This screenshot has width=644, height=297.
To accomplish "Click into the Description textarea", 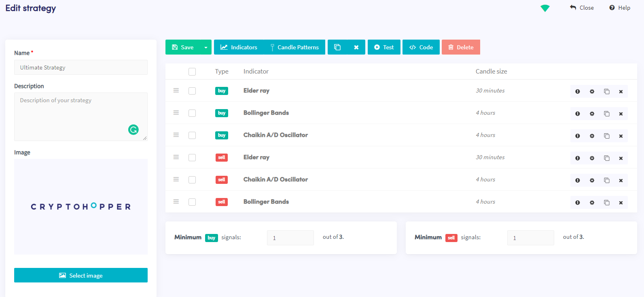I will [81, 117].
